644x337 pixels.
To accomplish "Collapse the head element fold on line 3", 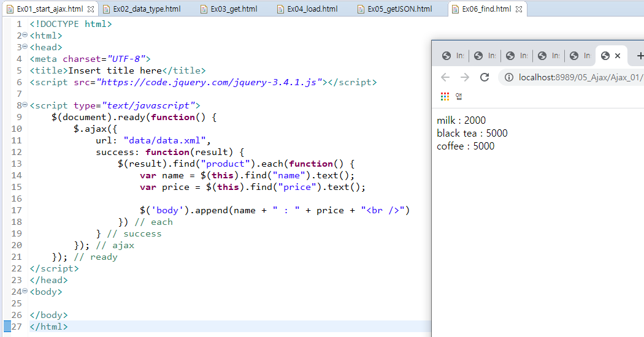I will pyautogui.click(x=25, y=47).
